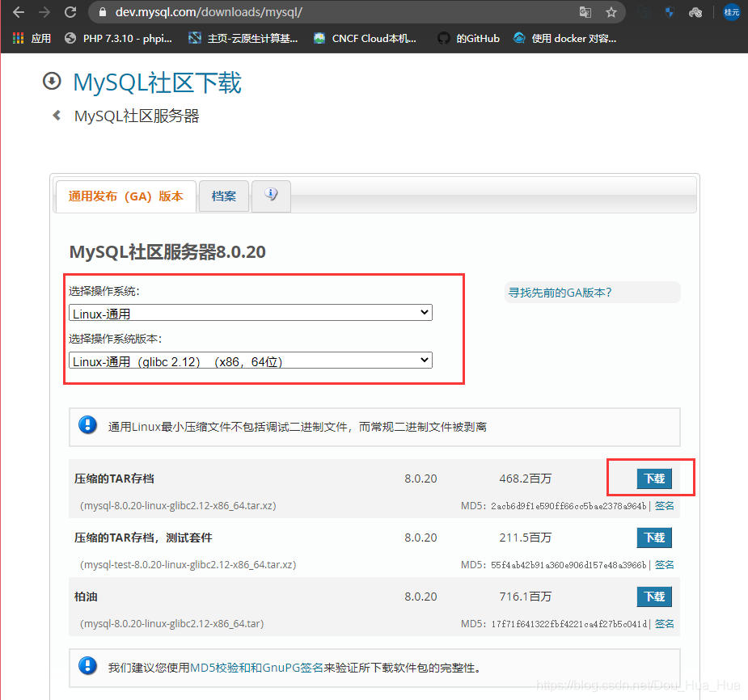Click the file name (mysql-8.0.20-linux-glibc2.12-x86_64.tar)
This screenshot has height=700, width=748.
[x=171, y=624]
